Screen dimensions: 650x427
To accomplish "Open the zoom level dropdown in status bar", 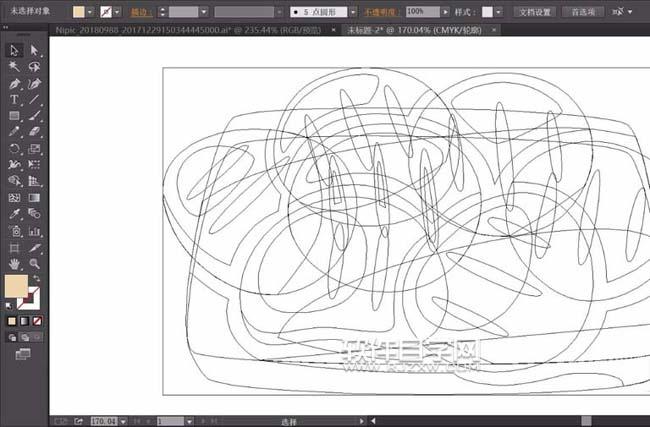I will tap(123, 421).
